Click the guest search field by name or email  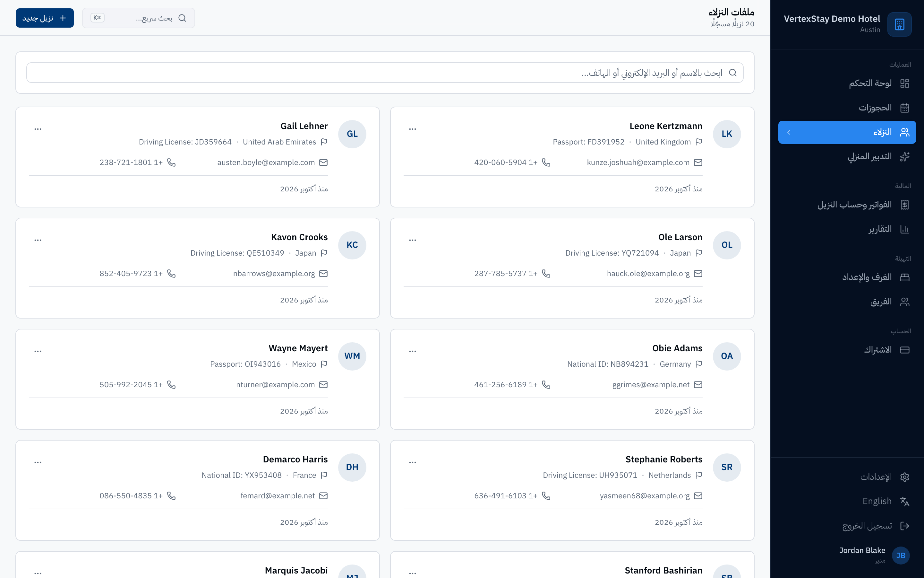click(385, 73)
